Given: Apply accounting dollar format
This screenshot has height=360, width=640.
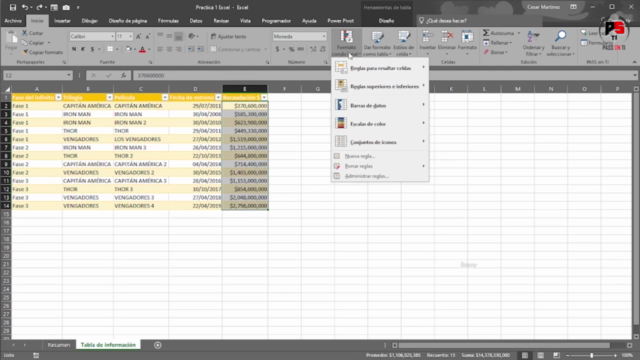Looking at the screenshot, I should [278, 49].
